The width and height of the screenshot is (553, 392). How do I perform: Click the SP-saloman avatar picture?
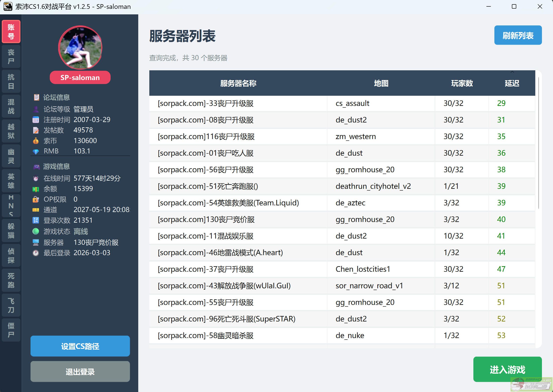click(80, 48)
